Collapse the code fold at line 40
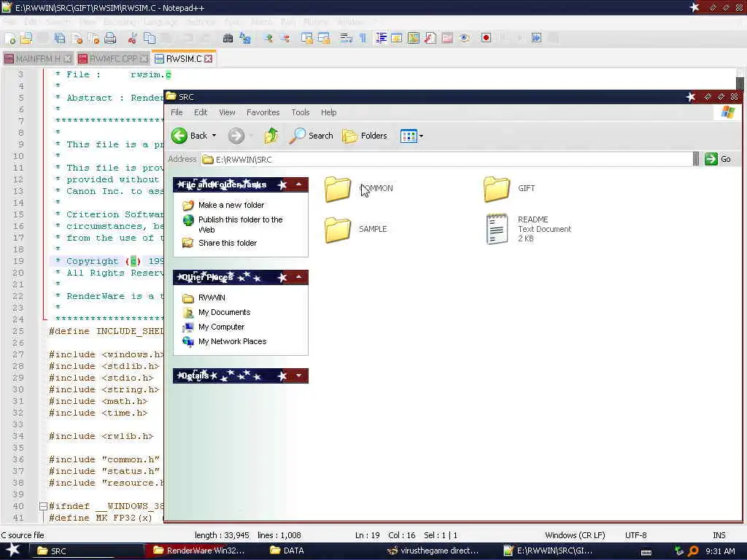Viewport: 747px width, 560px height. click(43, 506)
